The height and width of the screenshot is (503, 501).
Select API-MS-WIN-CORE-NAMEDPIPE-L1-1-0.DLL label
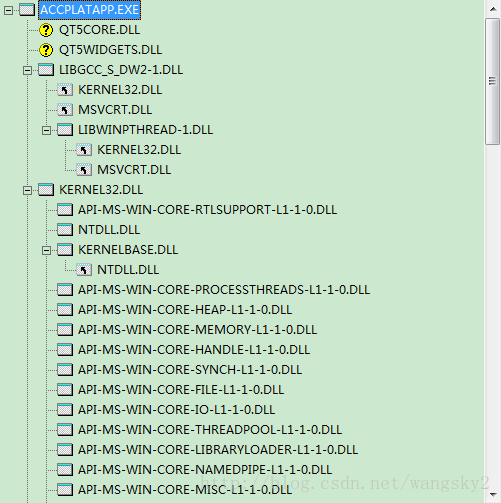pyautogui.click(x=205, y=470)
